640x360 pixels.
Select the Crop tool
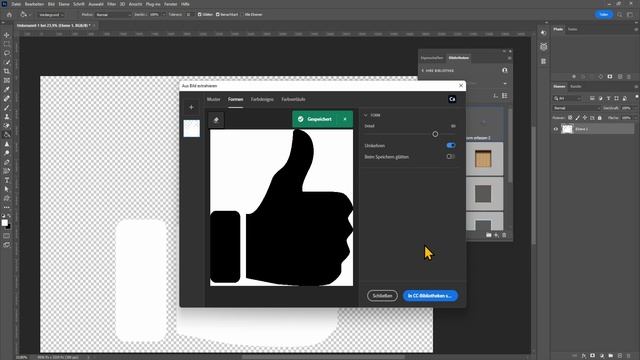pyautogui.click(x=7, y=71)
